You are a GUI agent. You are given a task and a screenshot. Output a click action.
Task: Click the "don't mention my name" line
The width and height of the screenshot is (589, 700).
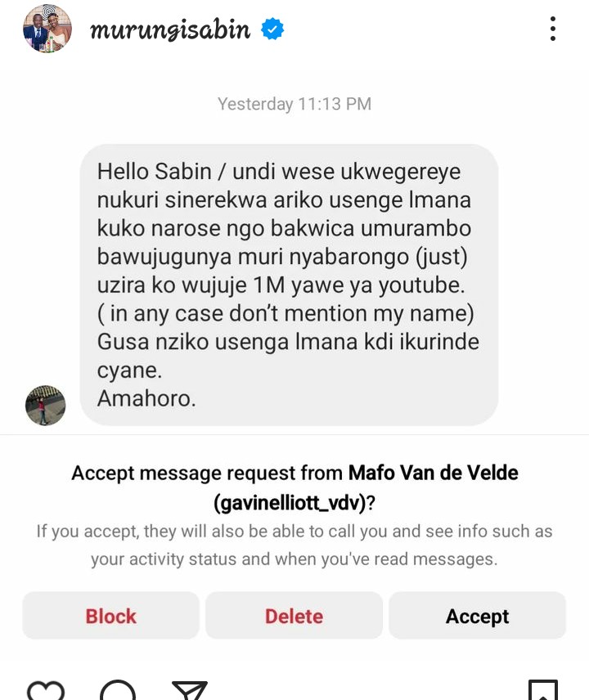point(286,313)
